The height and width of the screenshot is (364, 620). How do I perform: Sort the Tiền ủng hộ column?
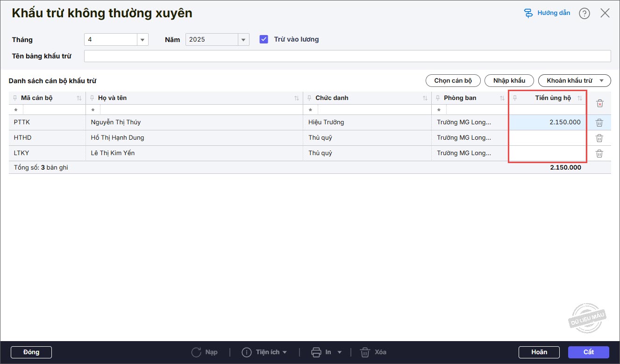click(580, 98)
